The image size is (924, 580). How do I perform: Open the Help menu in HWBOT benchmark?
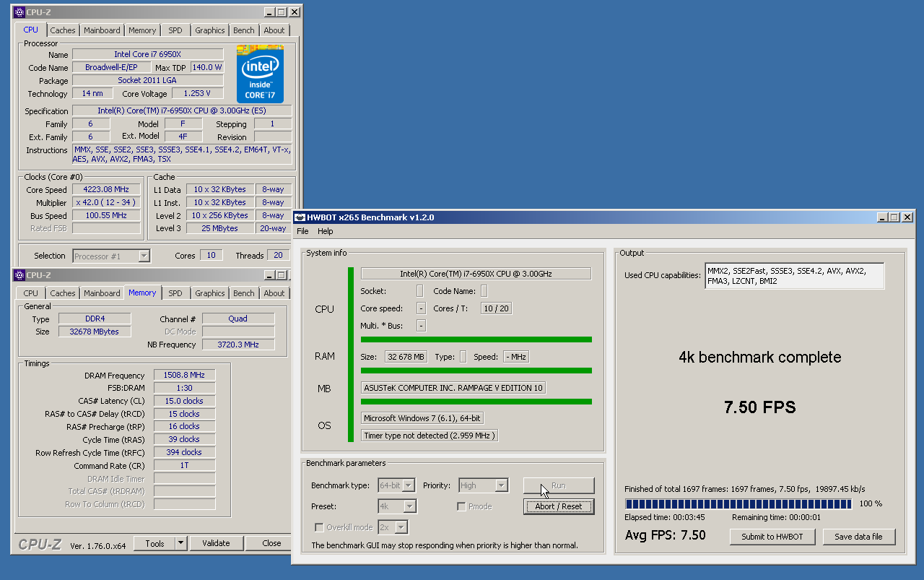tap(325, 231)
